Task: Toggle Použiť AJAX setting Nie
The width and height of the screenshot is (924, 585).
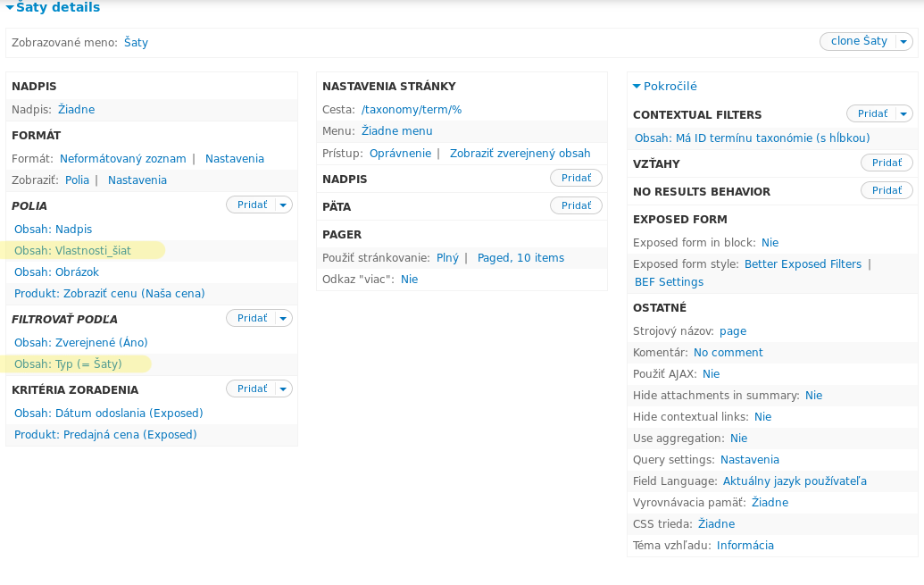Action: (x=711, y=374)
